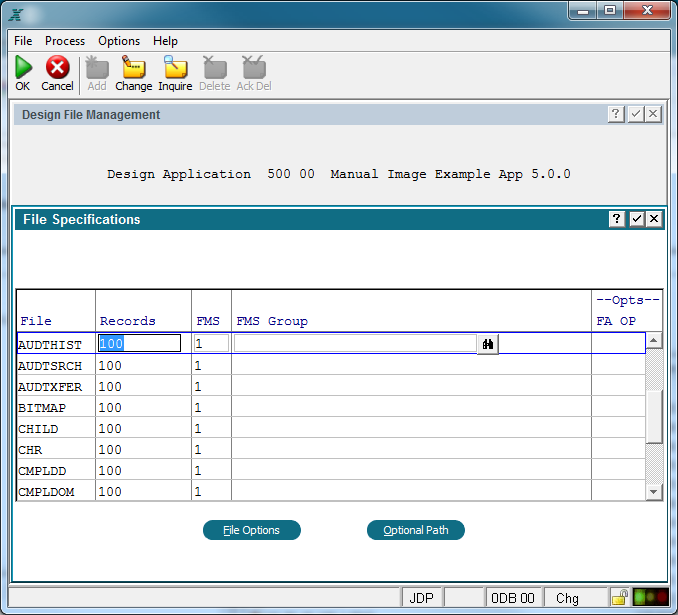Open help for Design File Management panel
This screenshot has height=615, width=678.
point(616,114)
